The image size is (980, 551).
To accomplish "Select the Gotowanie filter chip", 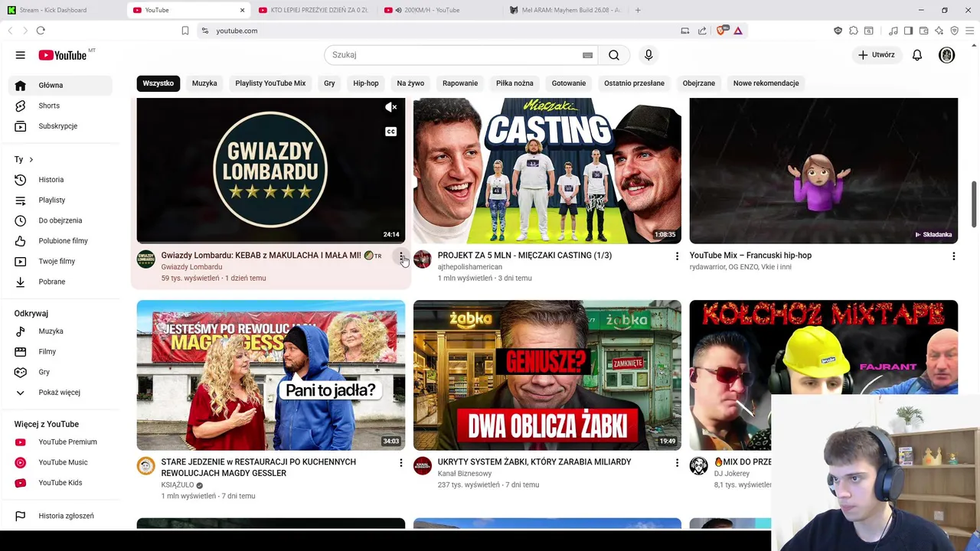I will point(569,83).
